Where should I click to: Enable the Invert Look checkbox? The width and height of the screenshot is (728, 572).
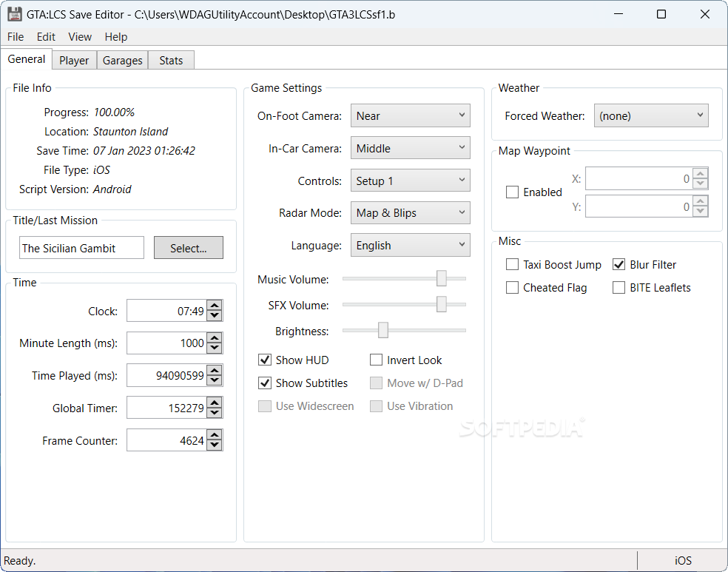(x=376, y=360)
